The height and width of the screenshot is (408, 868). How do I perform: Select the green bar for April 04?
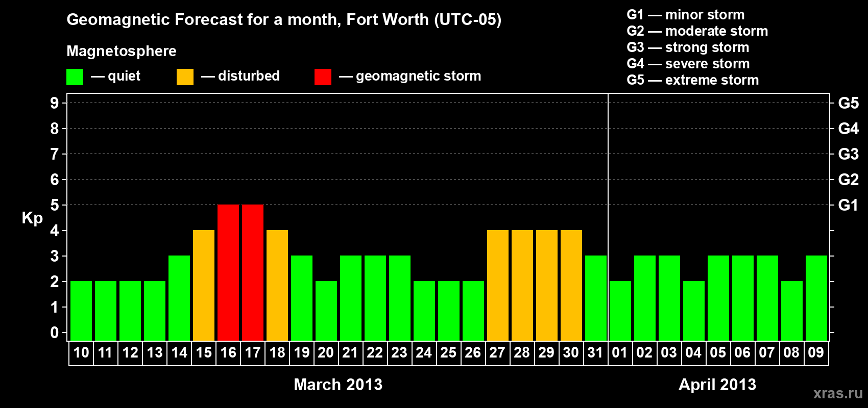[694, 311]
